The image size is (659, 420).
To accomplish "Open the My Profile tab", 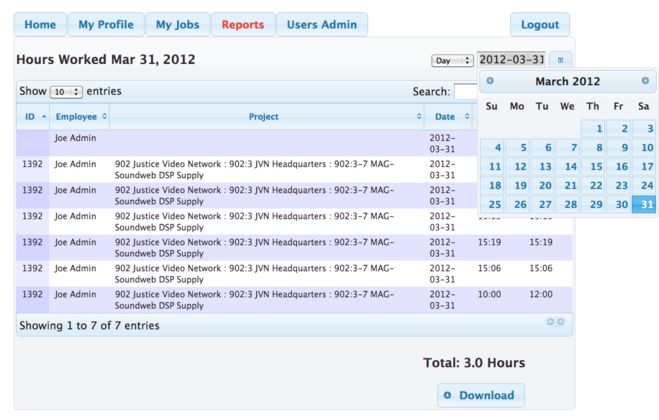I will point(105,25).
